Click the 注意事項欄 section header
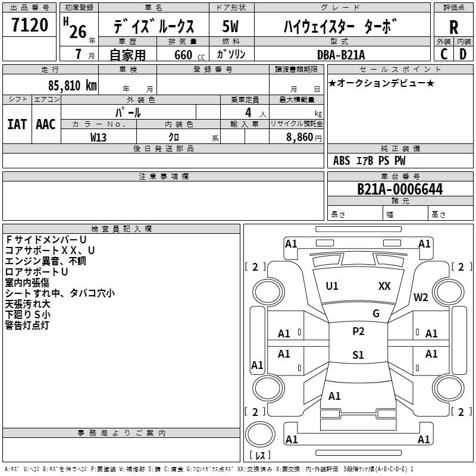The image size is (476, 476). (163, 176)
